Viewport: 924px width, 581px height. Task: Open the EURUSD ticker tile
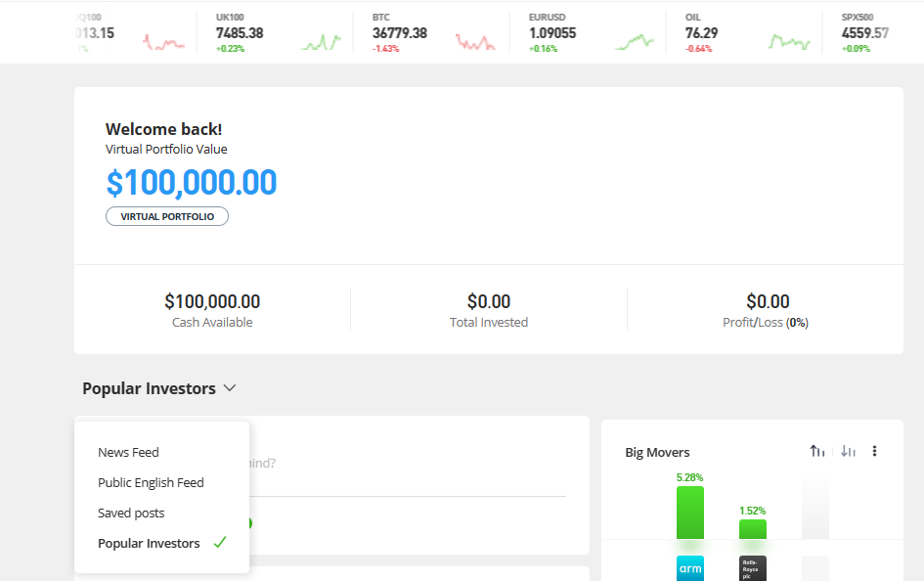(x=588, y=33)
